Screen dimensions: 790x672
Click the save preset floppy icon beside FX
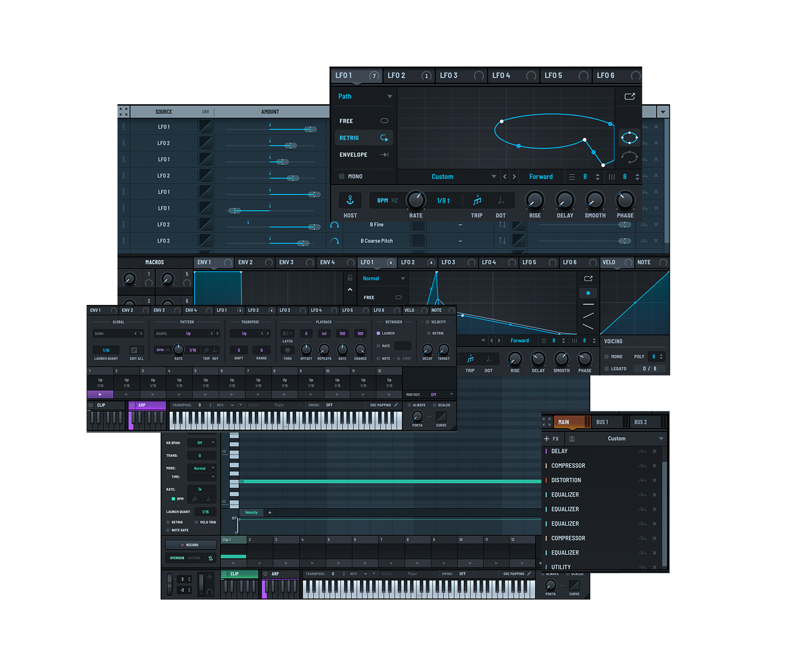coord(572,439)
